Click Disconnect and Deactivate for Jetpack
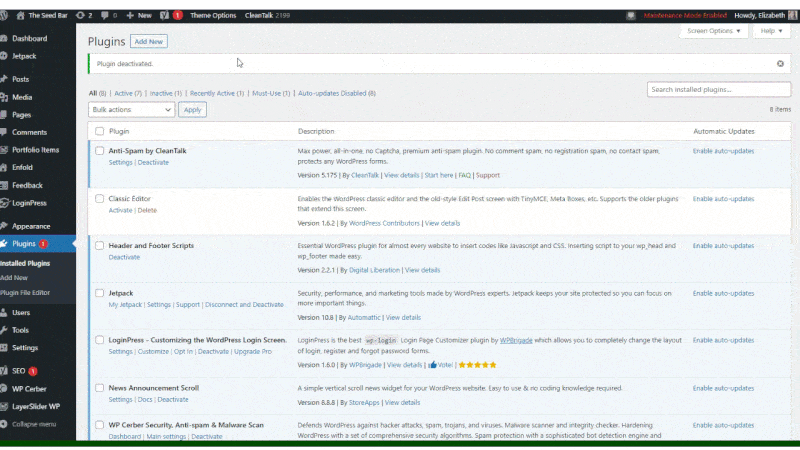The image size is (800, 450). (244, 305)
